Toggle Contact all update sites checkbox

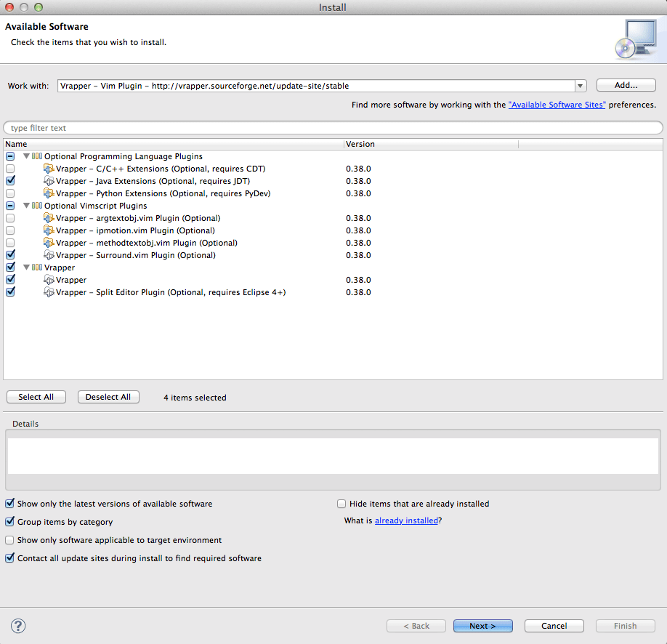(9, 558)
